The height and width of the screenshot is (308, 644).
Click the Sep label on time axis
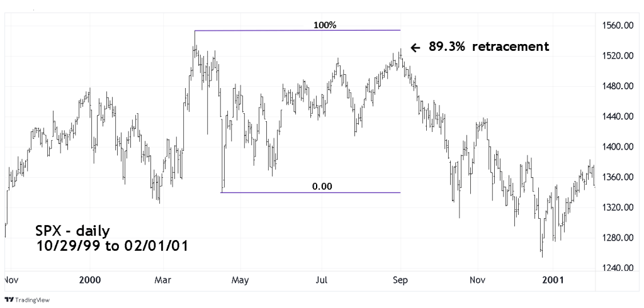400,278
